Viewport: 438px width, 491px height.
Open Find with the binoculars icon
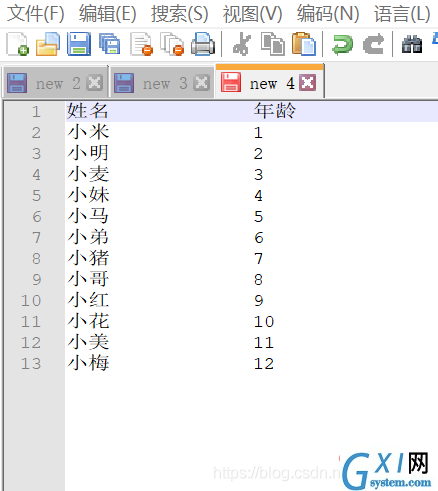click(412, 44)
